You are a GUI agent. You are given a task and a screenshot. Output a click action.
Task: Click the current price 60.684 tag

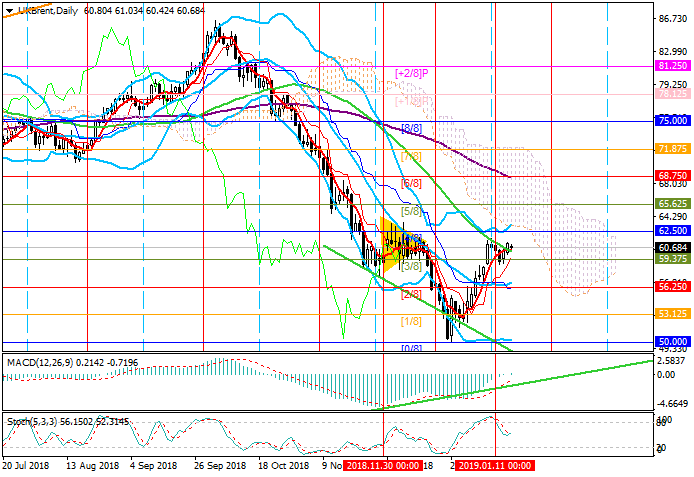pos(670,246)
